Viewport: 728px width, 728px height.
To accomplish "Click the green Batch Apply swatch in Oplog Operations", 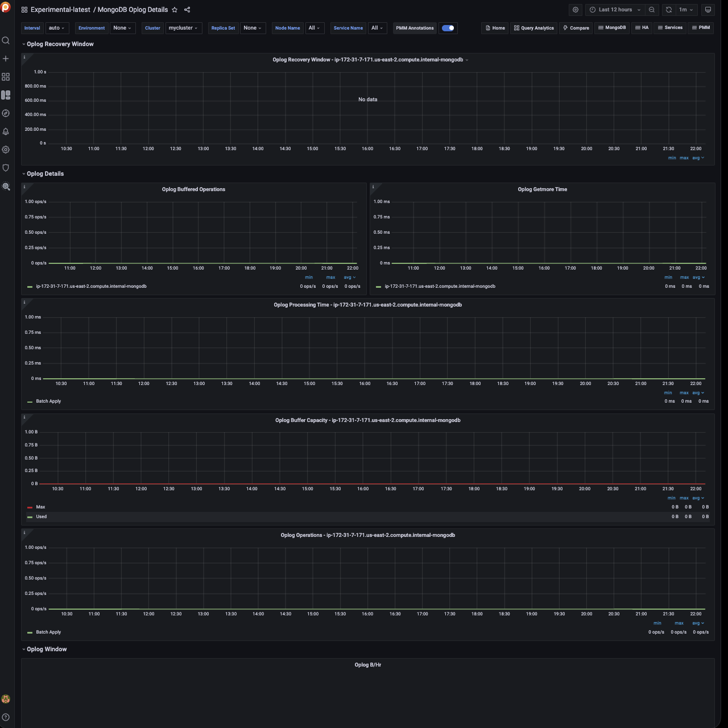I will click(30, 632).
